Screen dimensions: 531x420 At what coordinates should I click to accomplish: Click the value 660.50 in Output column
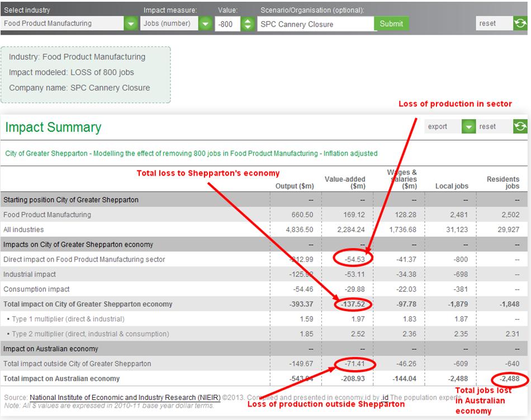pos(302,215)
